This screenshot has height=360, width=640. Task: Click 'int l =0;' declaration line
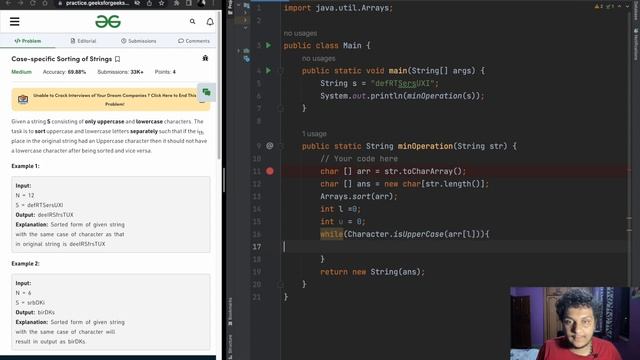point(340,209)
